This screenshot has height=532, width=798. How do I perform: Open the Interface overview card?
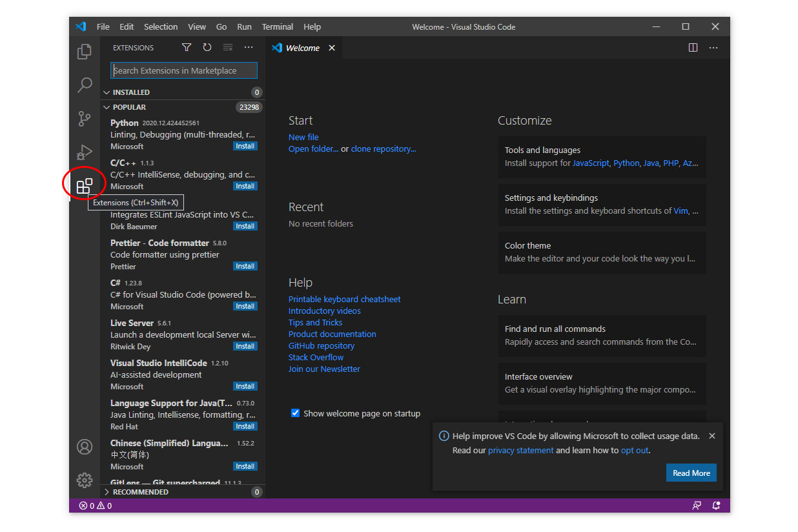[x=602, y=384]
